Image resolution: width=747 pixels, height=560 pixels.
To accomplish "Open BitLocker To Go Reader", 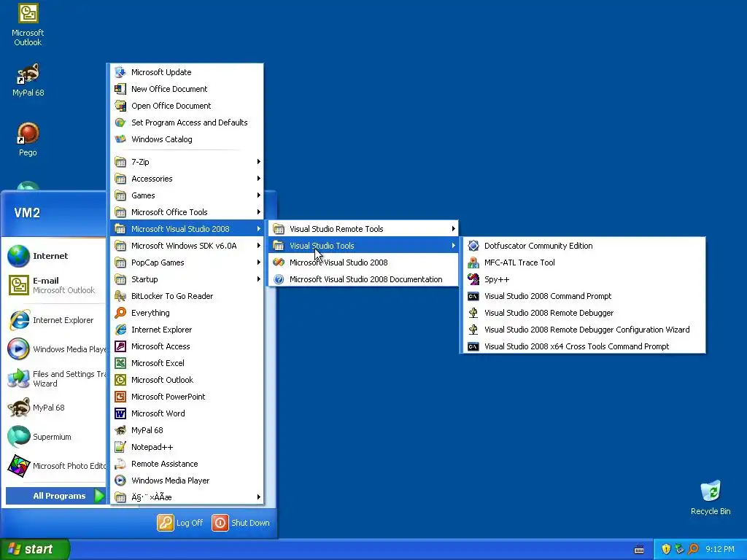I will pyautogui.click(x=187, y=296).
